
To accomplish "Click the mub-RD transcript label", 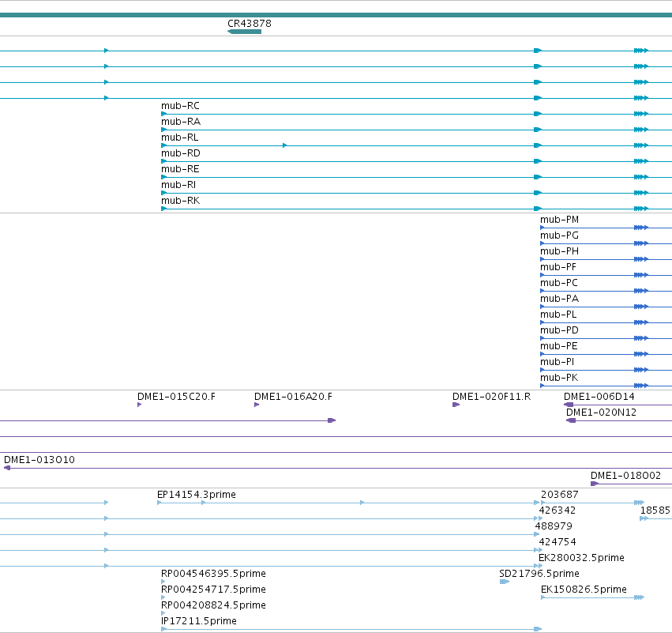I will [x=181, y=153].
